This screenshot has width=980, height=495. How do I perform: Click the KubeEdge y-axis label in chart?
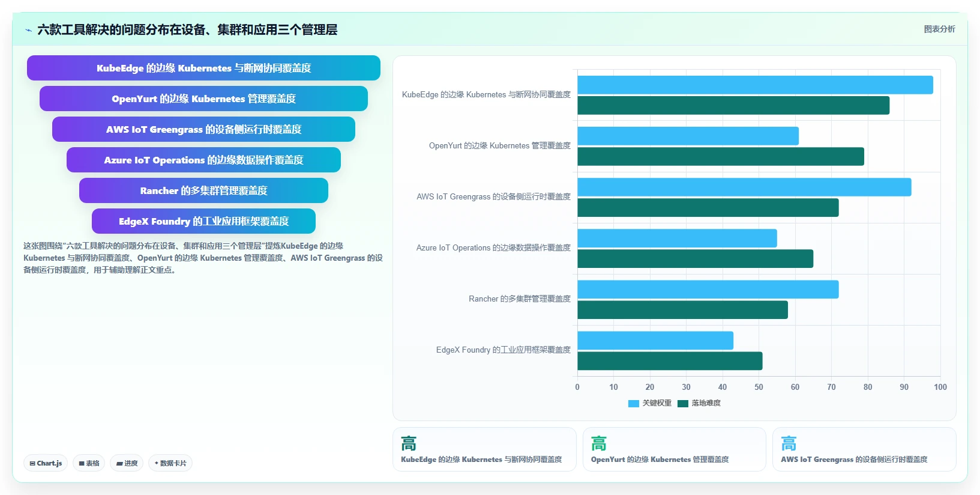coord(486,95)
